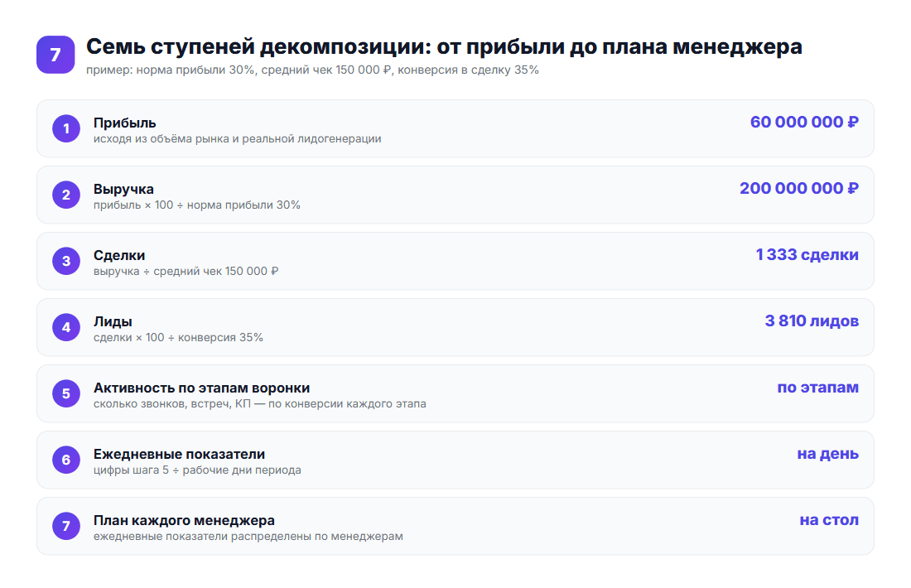Click formula 'цифры шага 5 ÷ рабочие дни периода'
The image size is (911, 588).
198,470
